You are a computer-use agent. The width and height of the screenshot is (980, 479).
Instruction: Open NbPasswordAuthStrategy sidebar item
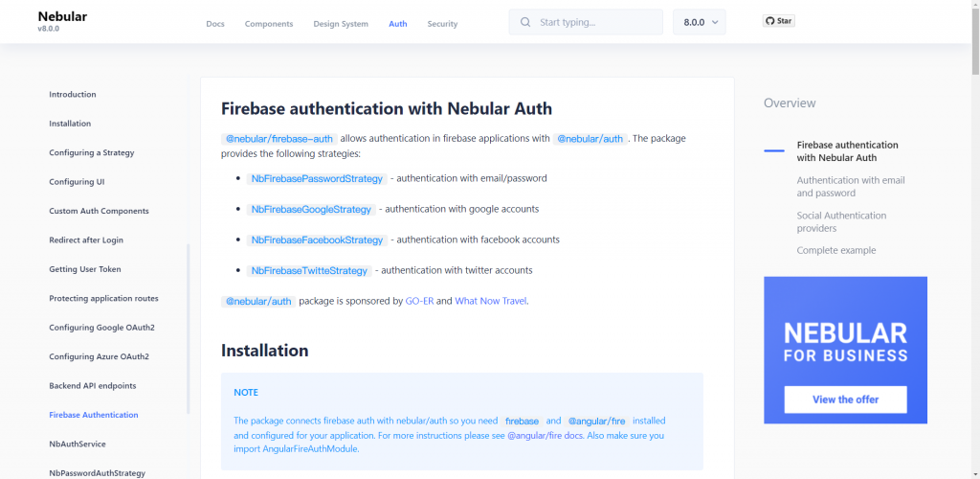point(97,473)
